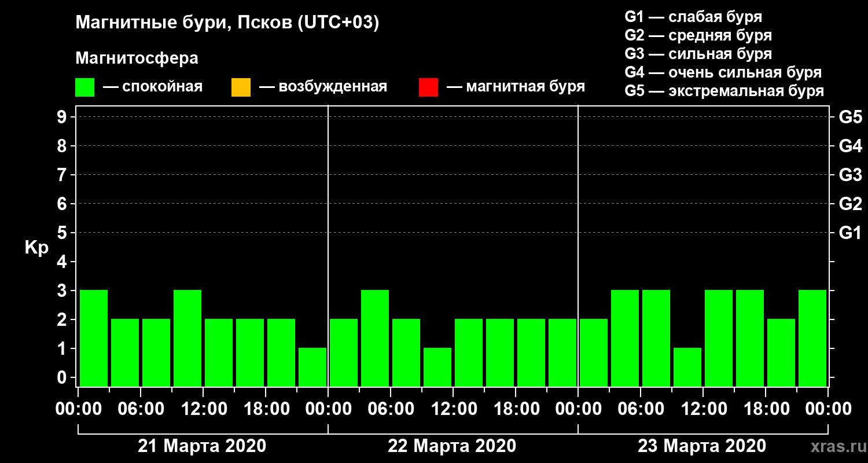Click 'G2 — средняя буря' legend line
This screenshot has height=463, width=868.
click(698, 35)
